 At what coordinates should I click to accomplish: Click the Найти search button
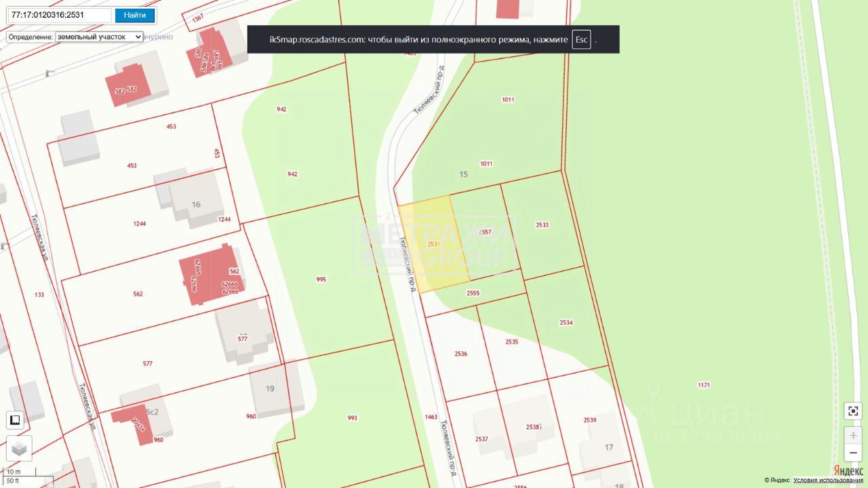tap(135, 15)
